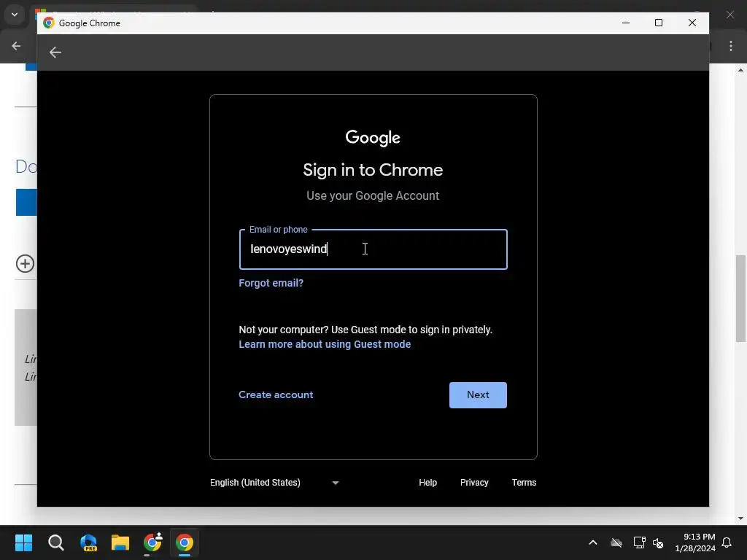This screenshot has height=560, width=747.
Task: Click the Email or phone input field
Action: pos(373,249)
